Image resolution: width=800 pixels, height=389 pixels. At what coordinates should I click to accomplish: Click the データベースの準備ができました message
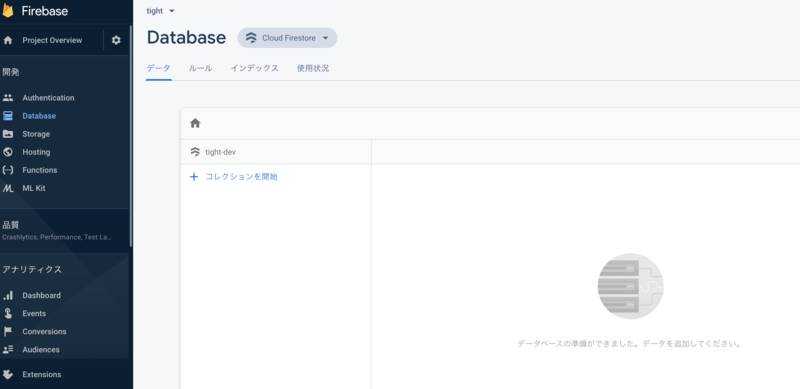tap(630, 344)
